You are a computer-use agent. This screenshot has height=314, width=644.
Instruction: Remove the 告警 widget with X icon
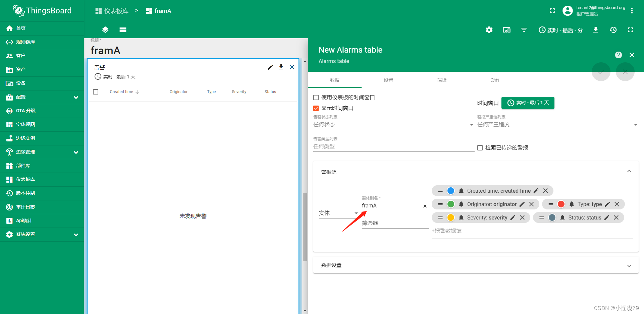(292, 67)
